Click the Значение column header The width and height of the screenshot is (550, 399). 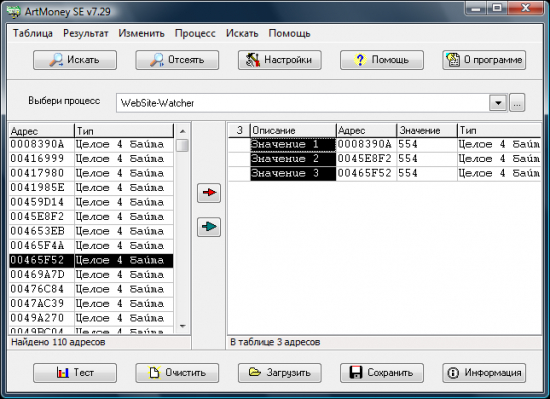click(x=427, y=130)
